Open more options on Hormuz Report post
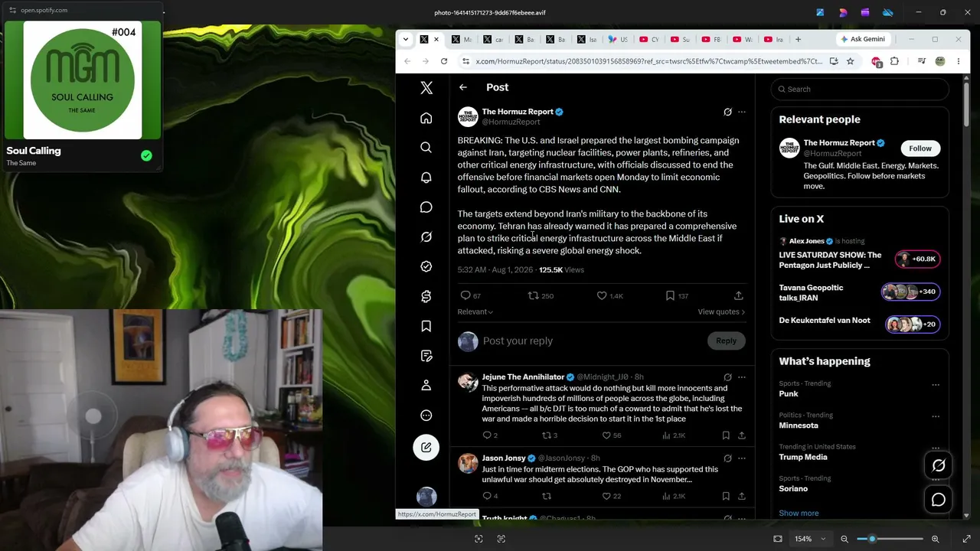Screen dimensions: 980x551 [x=741, y=112]
